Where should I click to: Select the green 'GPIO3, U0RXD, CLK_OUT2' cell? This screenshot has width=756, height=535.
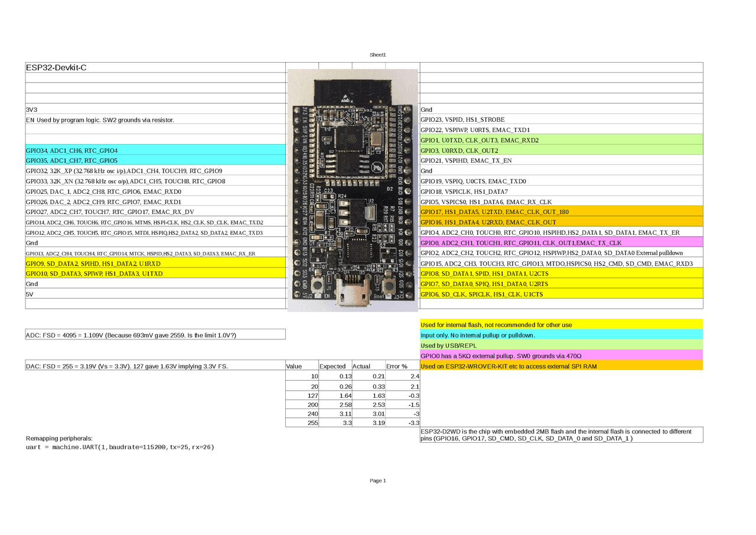point(561,150)
